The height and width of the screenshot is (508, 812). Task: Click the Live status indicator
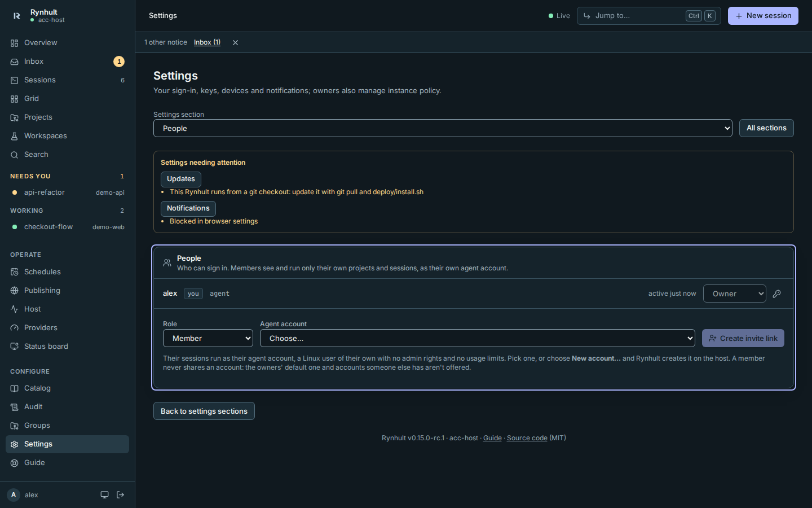(559, 16)
